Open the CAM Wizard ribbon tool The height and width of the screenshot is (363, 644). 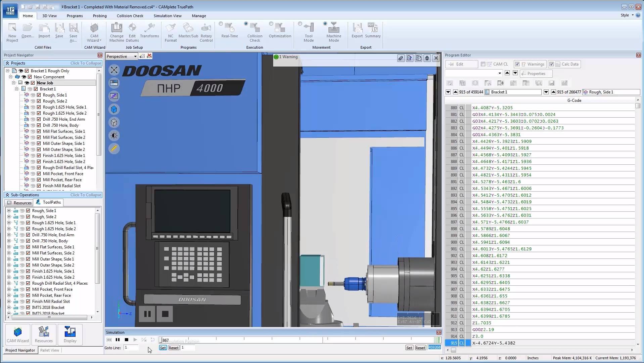tap(94, 32)
